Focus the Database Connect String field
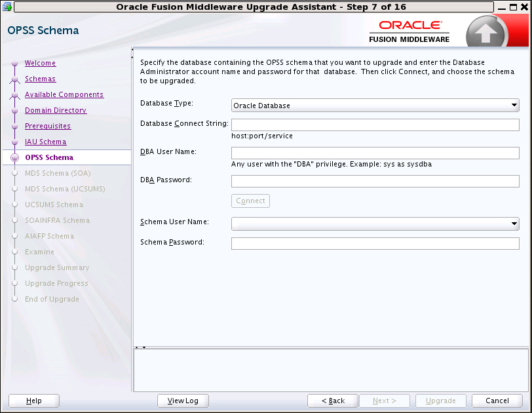 coord(375,125)
